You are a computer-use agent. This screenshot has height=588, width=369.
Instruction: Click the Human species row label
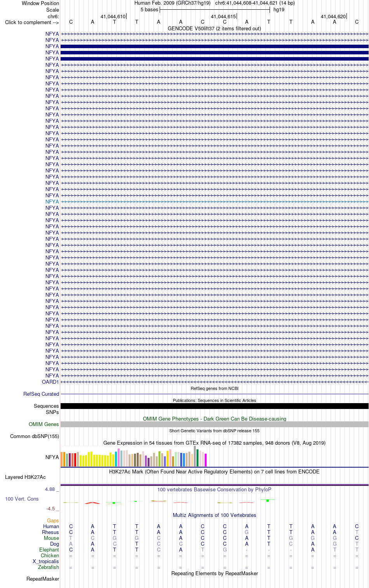coord(51,526)
